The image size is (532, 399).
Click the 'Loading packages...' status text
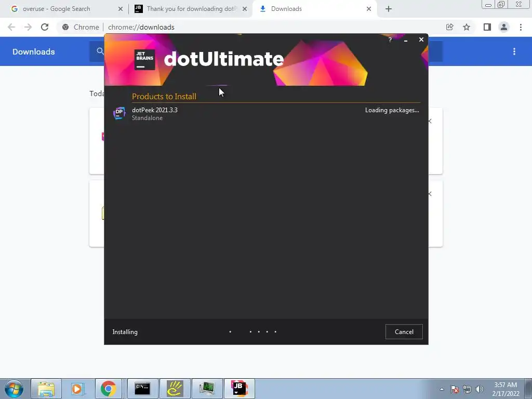coord(392,110)
